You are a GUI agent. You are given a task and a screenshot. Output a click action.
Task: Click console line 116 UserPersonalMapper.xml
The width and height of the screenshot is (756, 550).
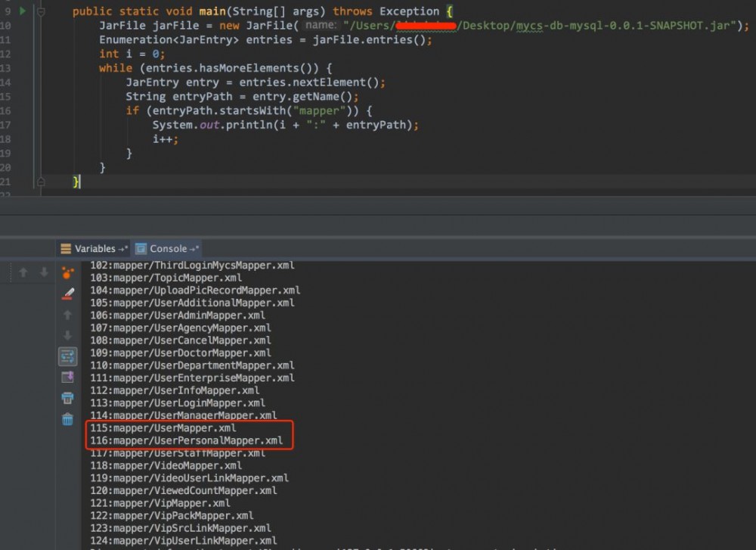[x=186, y=441]
